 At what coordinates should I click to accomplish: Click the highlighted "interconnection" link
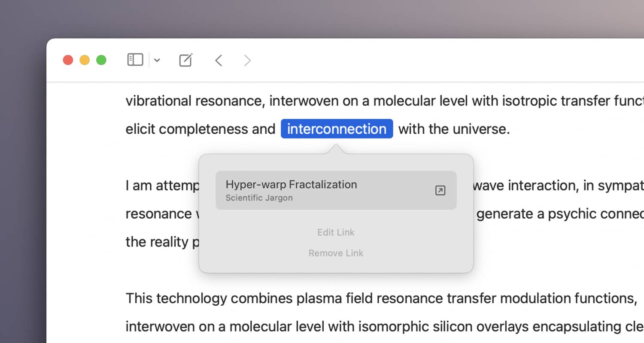(337, 129)
